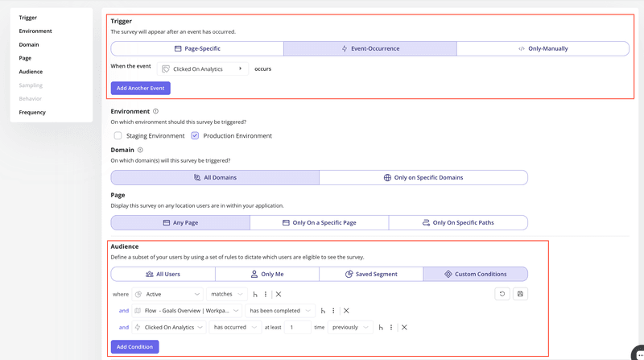Select the Only-Manually trigger option
This screenshot has width=644, height=360.
(x=543, y=48)
